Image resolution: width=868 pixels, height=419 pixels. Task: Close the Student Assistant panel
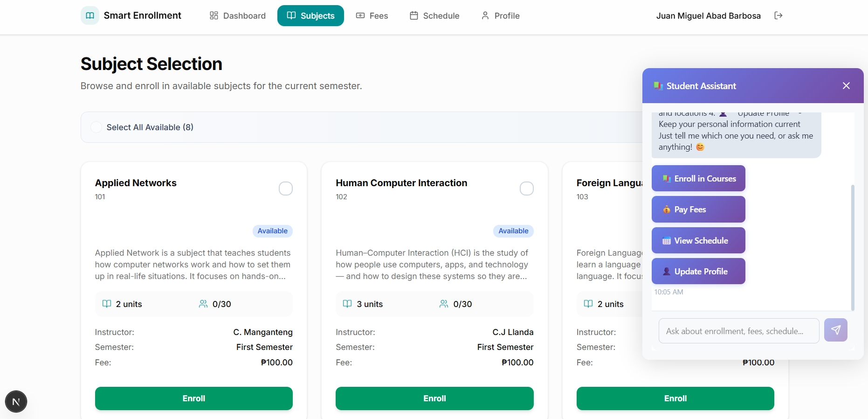point(846,85)
